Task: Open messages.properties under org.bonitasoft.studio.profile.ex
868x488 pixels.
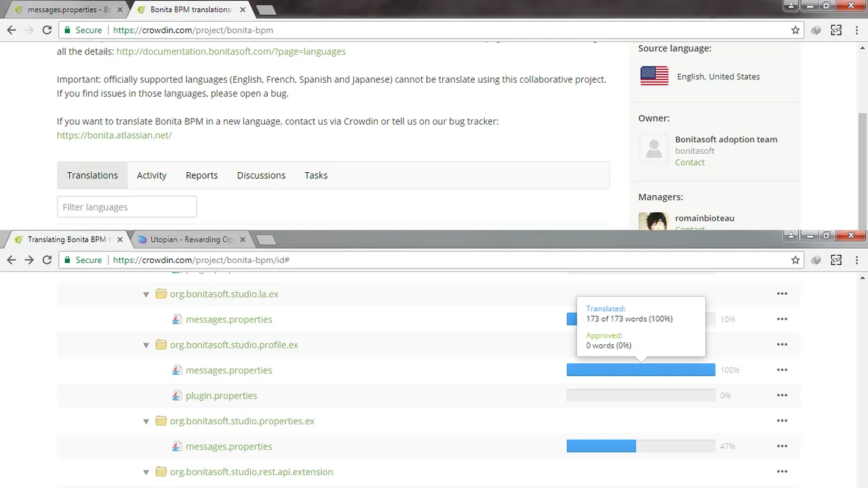Action: [229, 370]
